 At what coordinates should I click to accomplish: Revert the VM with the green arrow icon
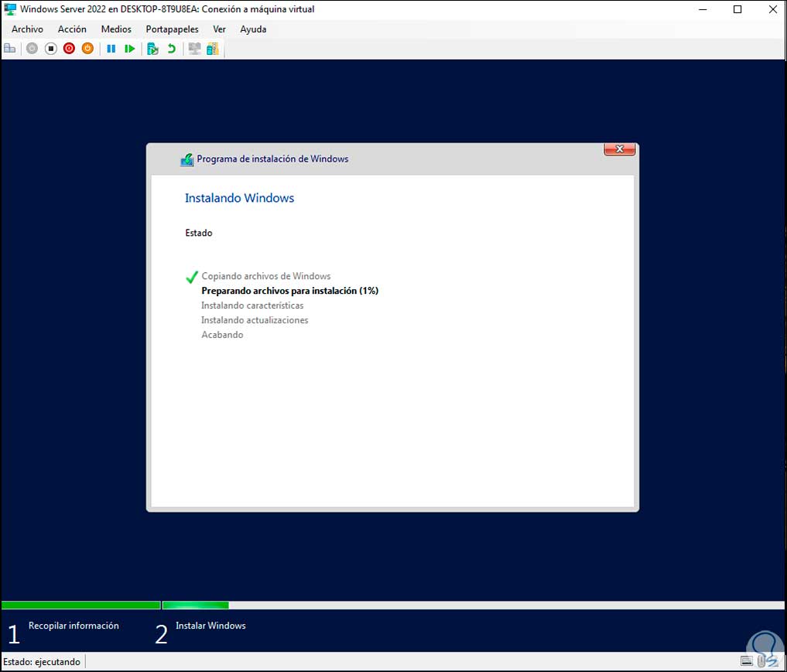pyautogui.click(x=172, y=49)
